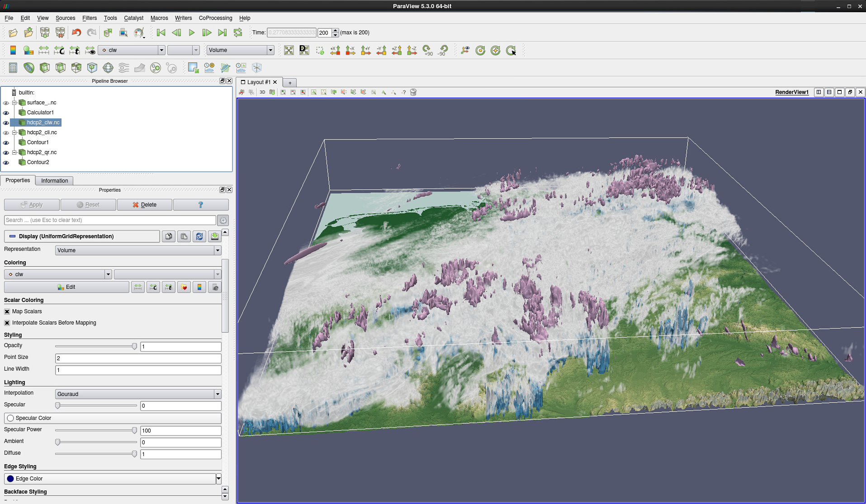Screen dimensions: 866x504
Task: Disable Interpolate Scalars Before Mapping
Action: 7,323
